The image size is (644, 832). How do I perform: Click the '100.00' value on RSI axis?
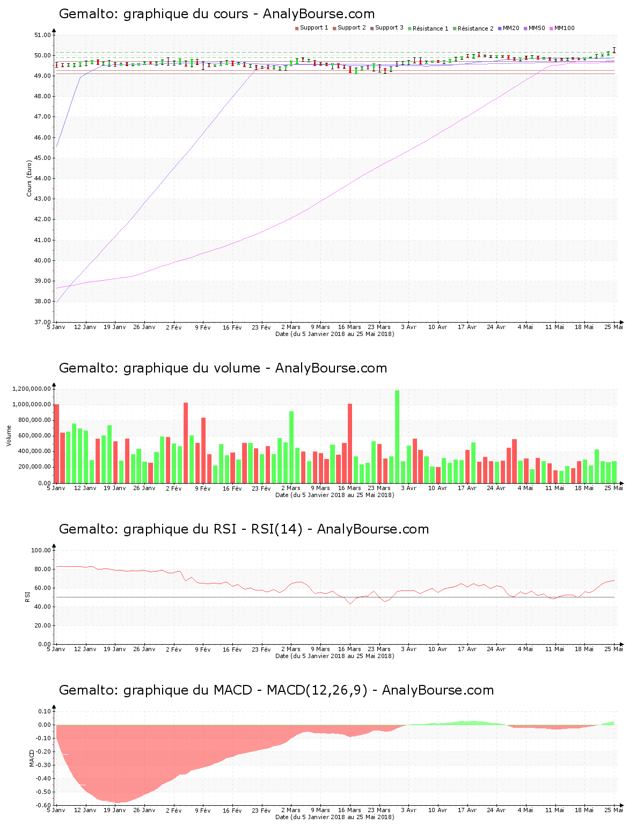click(41, 550)
